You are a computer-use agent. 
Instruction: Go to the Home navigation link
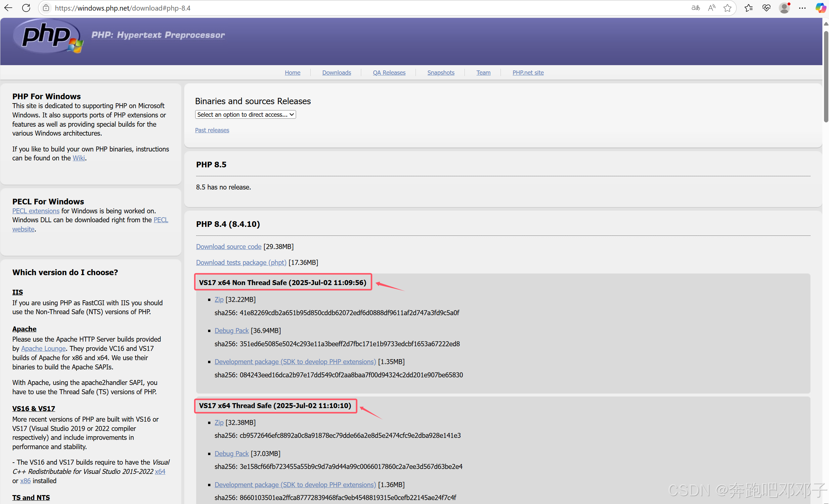tap(292, 72)
